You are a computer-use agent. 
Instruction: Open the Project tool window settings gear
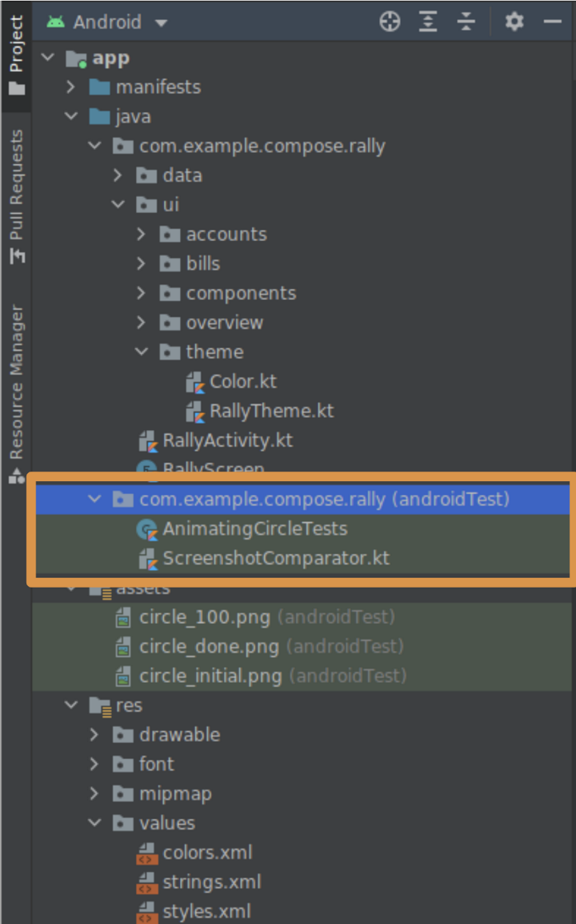coord(513,22)
